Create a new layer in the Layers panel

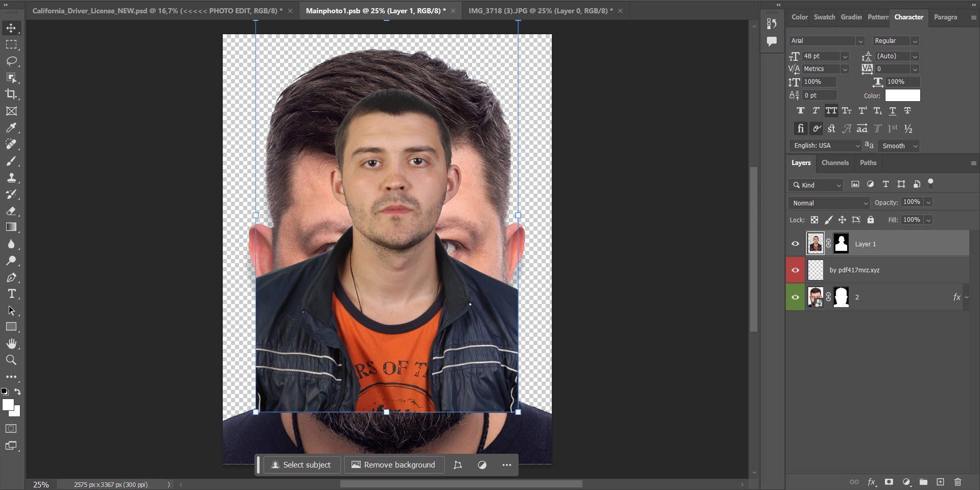(x=940, y=482)
